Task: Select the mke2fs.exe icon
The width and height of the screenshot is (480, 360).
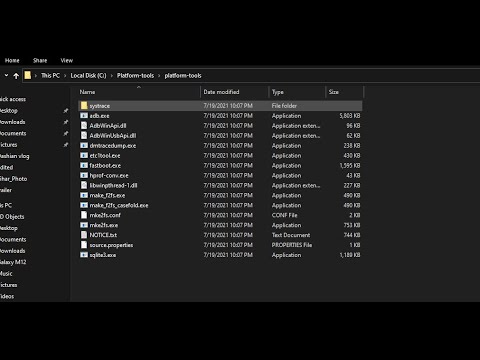Action: [84, 225]
